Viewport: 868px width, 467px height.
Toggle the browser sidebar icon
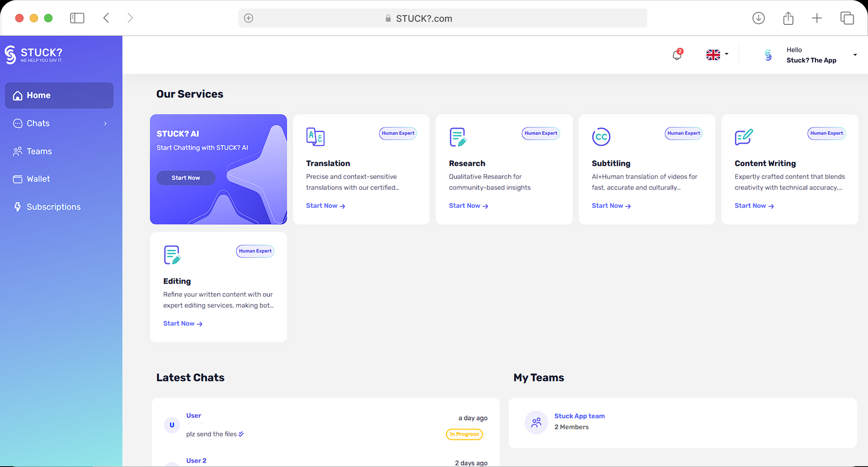[x=77, y=18]
